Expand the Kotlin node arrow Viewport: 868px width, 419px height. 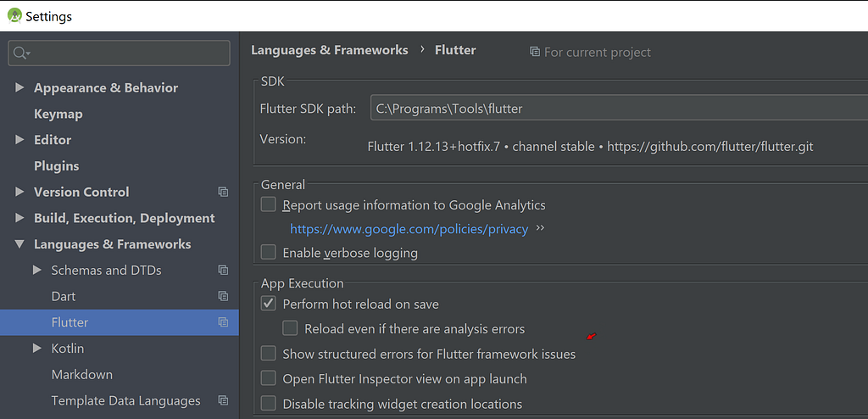[x=37, y=349]
